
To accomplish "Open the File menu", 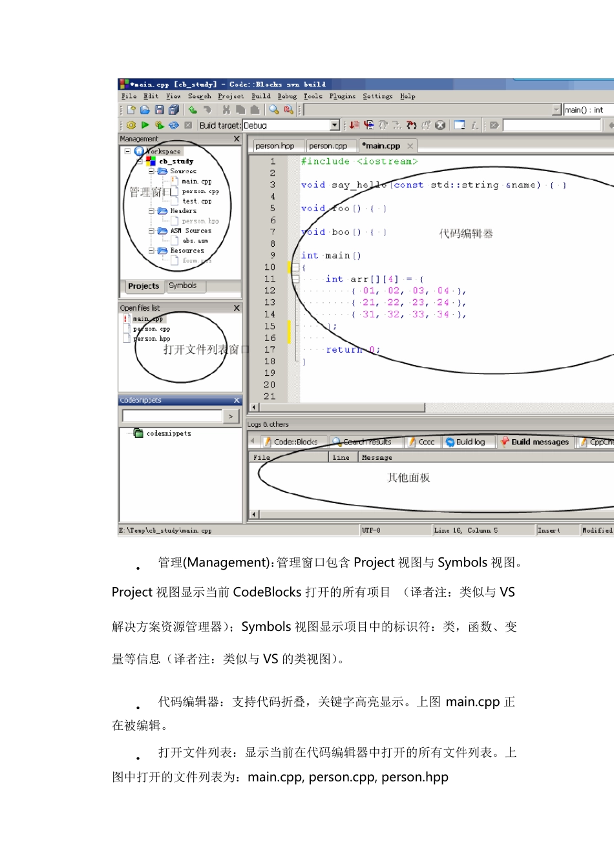I will point(129,96).
